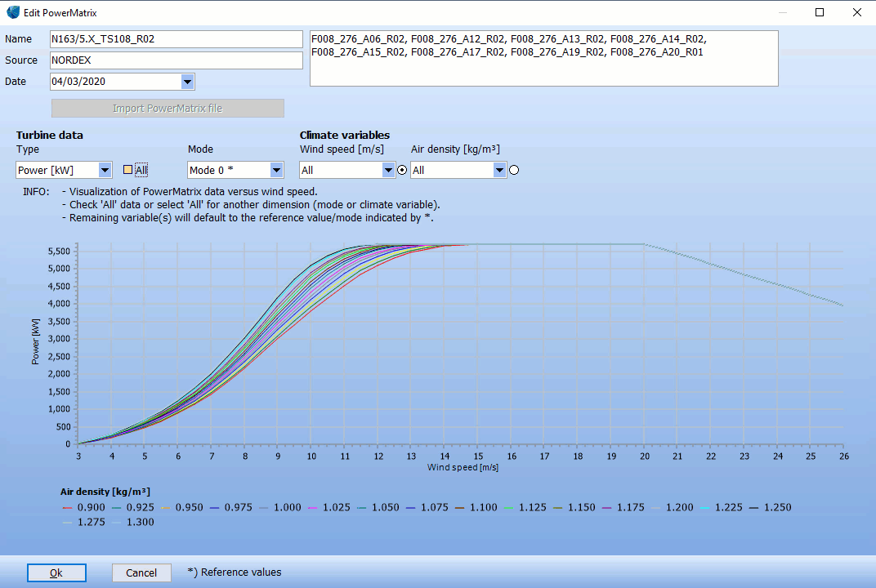Click the 3 tick on wind speed axis
The height and width of the screenshot is (588, 876).
[78, 457]
